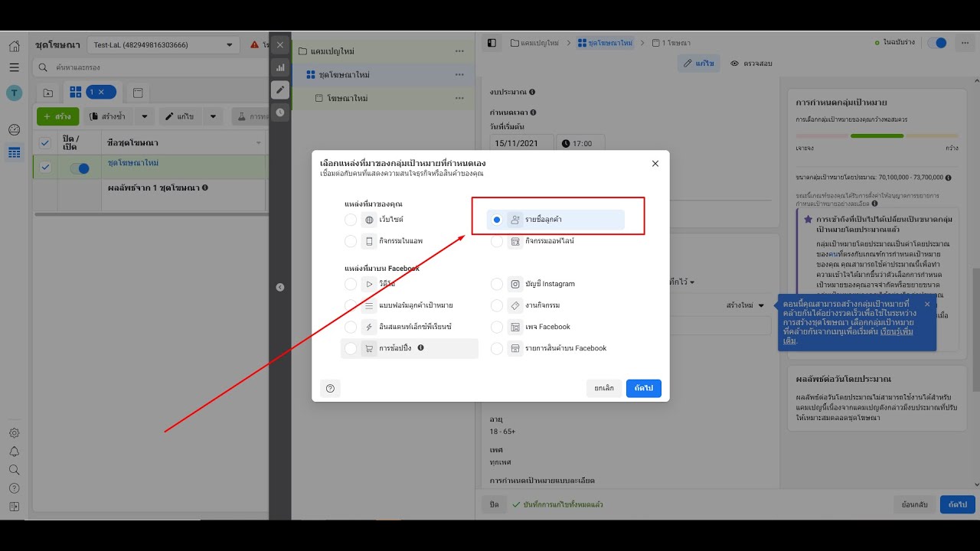
Task: Switch to the ตรวจสอบ (Review) tab
Action: [751, 64]
